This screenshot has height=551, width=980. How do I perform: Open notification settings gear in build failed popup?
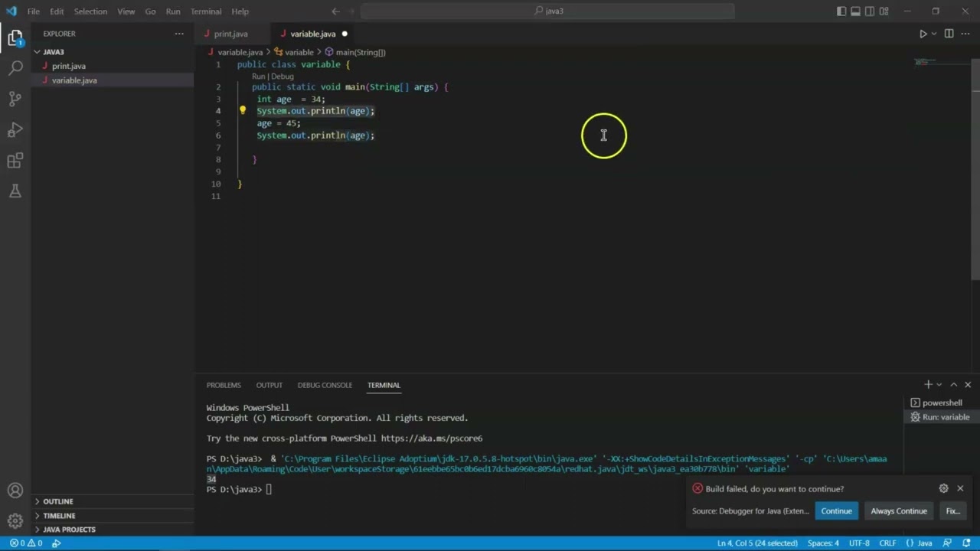coord(943,488)
